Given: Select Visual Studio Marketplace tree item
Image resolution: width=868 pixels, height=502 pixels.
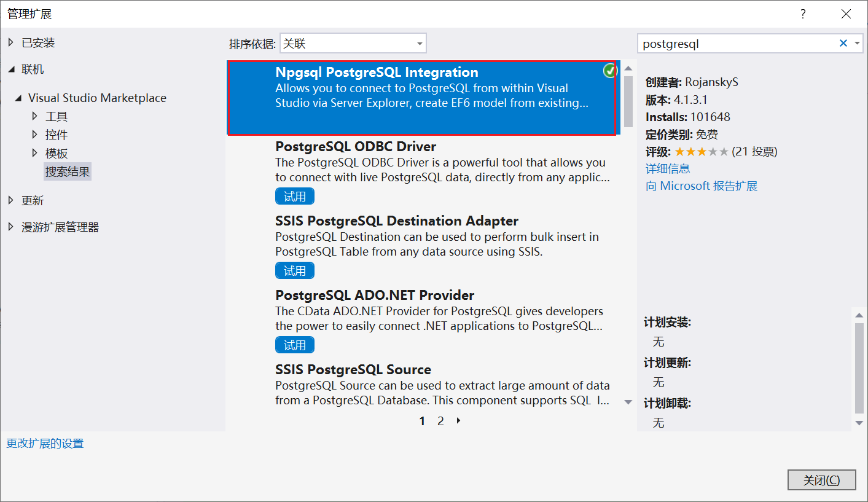Looking at the screenshot, I should point(97,98).
